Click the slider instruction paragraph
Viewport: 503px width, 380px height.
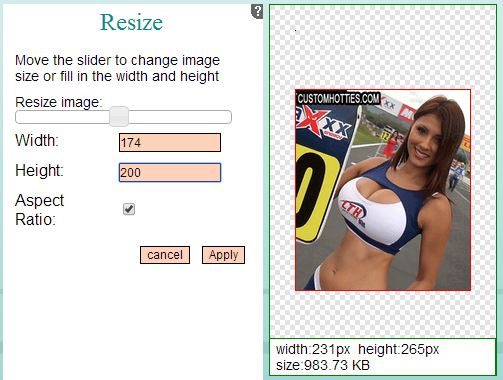coord(117,68)
